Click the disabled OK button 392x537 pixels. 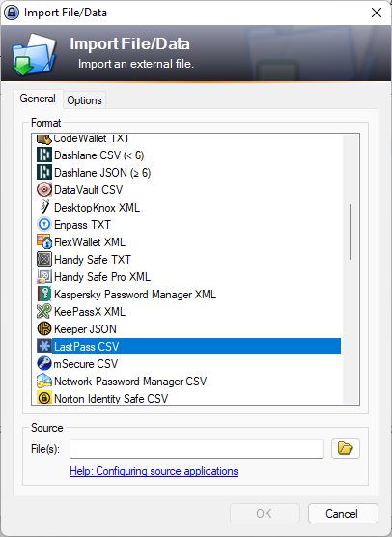(x=265, y=514)
